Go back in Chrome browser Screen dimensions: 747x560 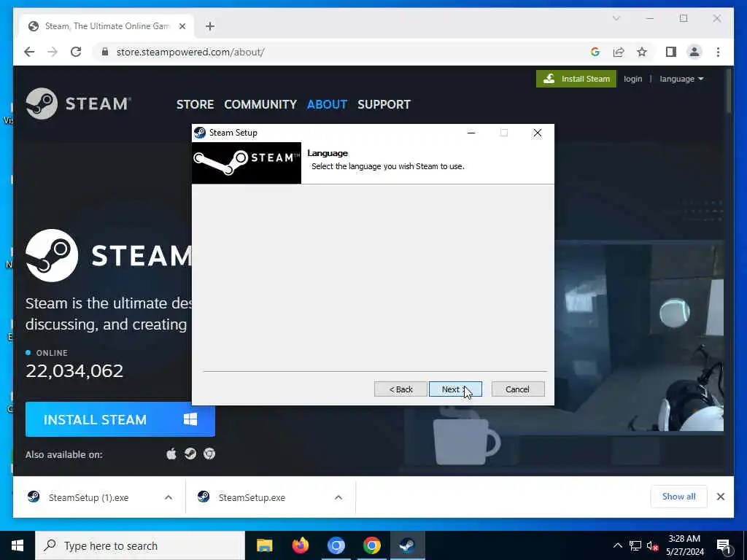point(29,52)
